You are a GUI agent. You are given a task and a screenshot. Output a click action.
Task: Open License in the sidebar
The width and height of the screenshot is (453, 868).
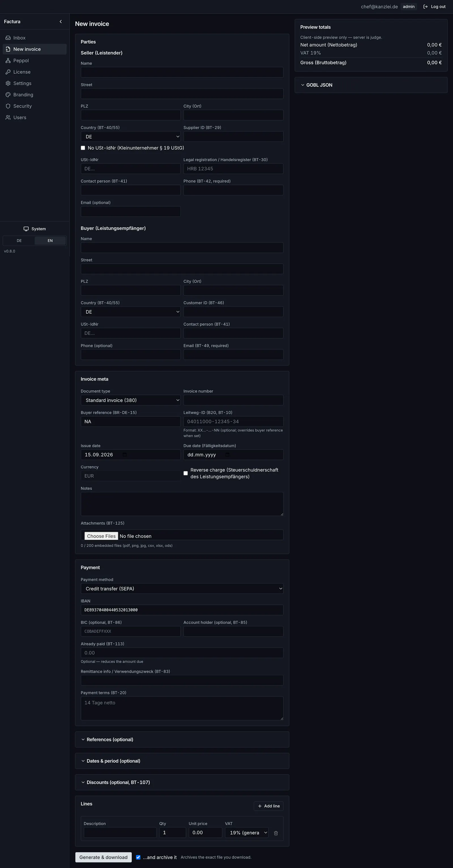click(35, 72)
